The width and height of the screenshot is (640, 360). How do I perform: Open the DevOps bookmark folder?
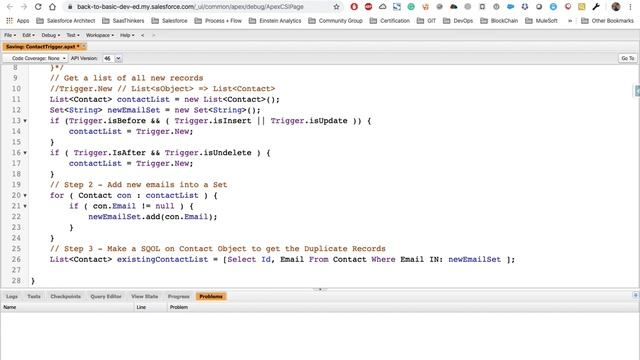pos(458,21)
